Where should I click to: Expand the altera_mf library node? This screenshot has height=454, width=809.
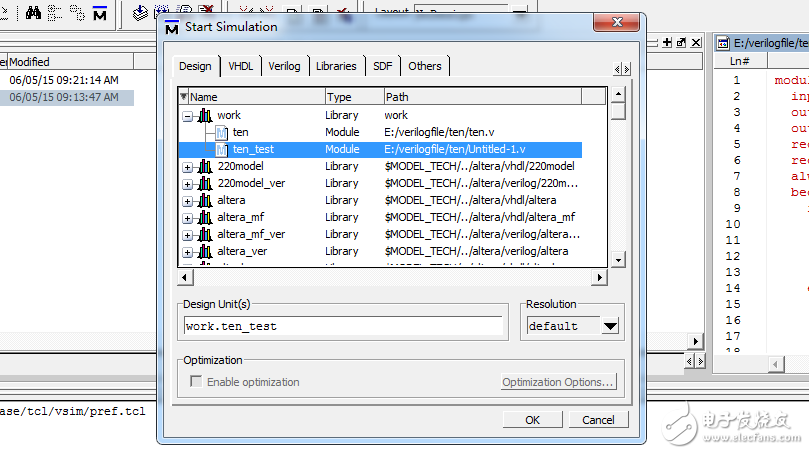click(x=188, y=218)
